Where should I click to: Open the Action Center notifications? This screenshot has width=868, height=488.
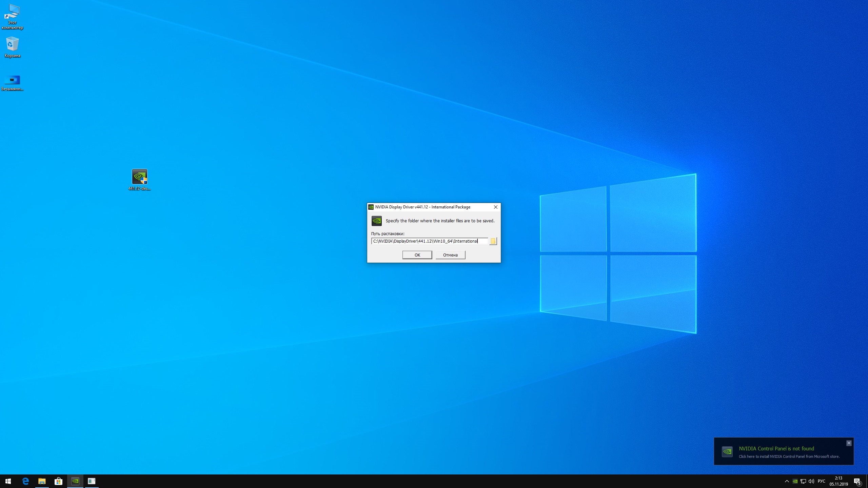857,481
